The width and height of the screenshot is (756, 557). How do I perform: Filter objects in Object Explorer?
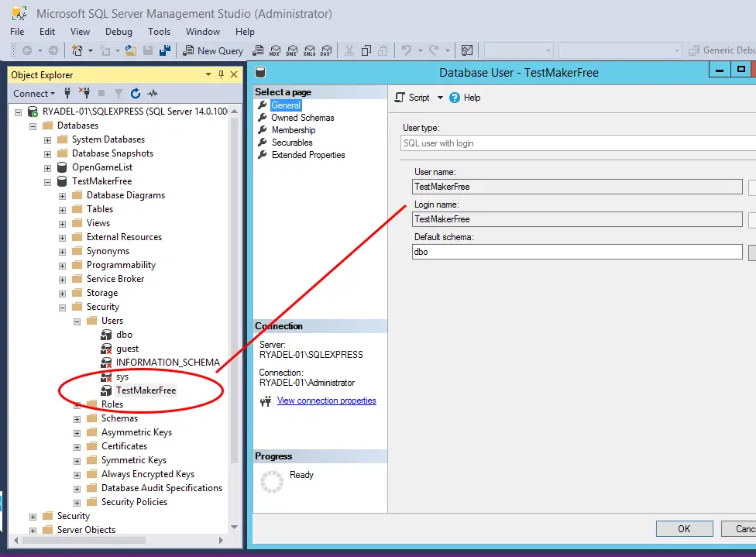[x=117, y=94]
